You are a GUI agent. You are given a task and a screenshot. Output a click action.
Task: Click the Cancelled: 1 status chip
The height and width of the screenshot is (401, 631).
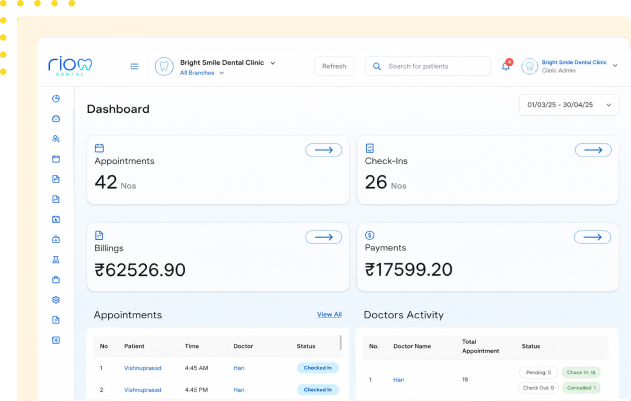581,388
